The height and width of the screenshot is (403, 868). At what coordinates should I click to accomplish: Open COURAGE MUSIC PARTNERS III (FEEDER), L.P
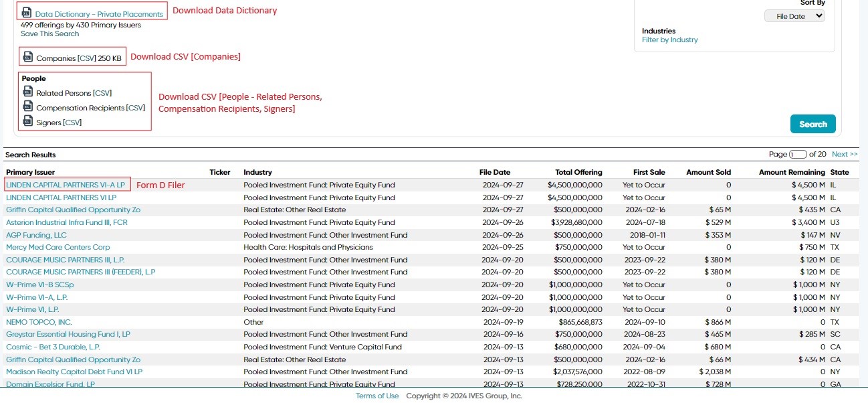81,272
